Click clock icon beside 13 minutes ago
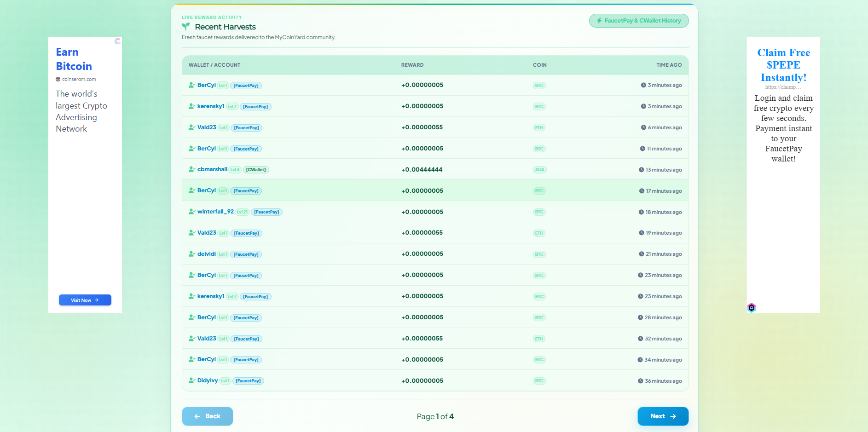Screen dimensions: 868x432 click(641, 170)
